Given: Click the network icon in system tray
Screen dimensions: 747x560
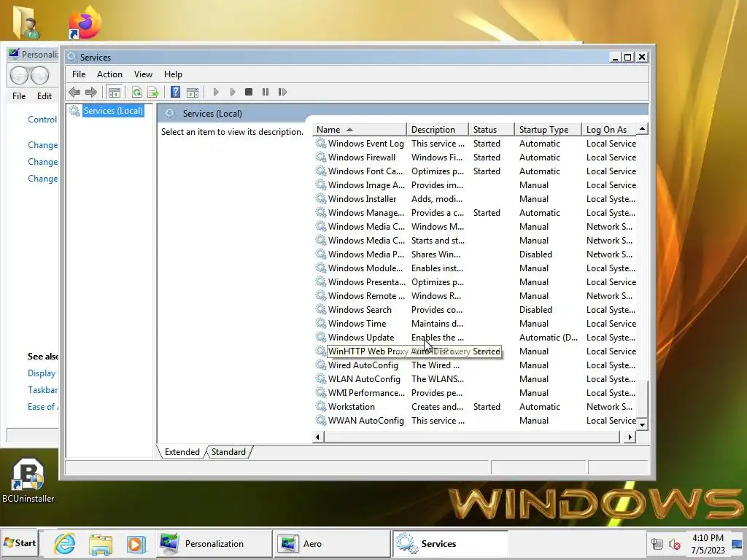Looking at the screenshot, I should (657, 544).
